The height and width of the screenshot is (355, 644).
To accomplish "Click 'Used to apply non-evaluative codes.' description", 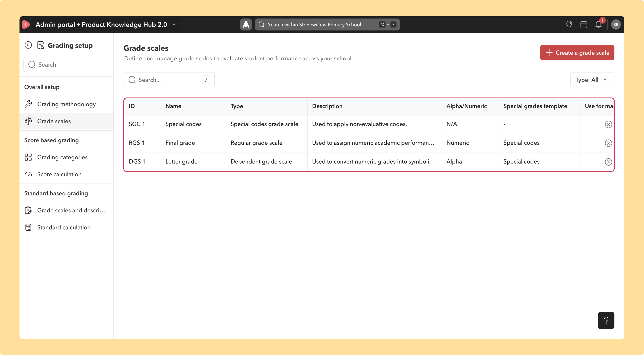I will click(x=359, y=124).
